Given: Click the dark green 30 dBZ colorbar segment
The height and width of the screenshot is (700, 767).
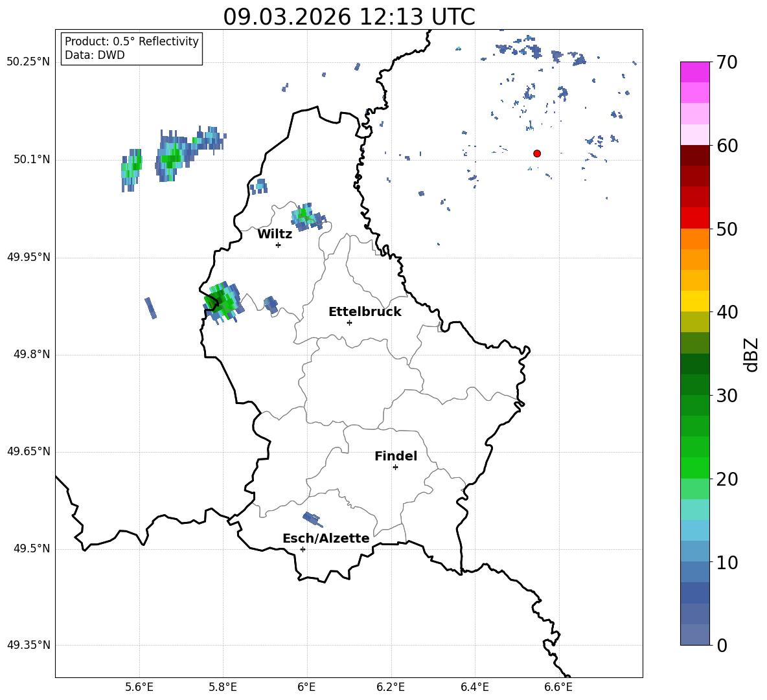Looking at the screenshot, I should click(694, 385).
